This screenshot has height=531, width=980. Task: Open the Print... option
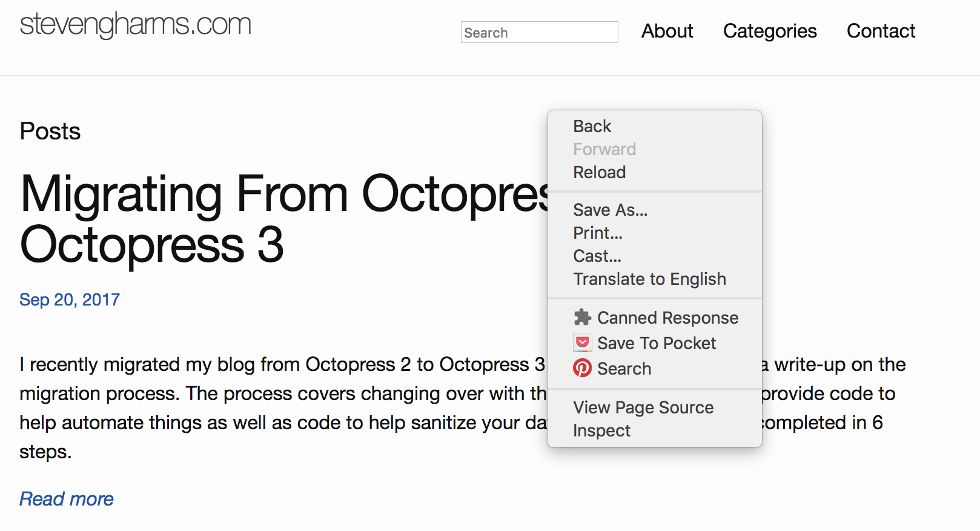pos(597,233)
